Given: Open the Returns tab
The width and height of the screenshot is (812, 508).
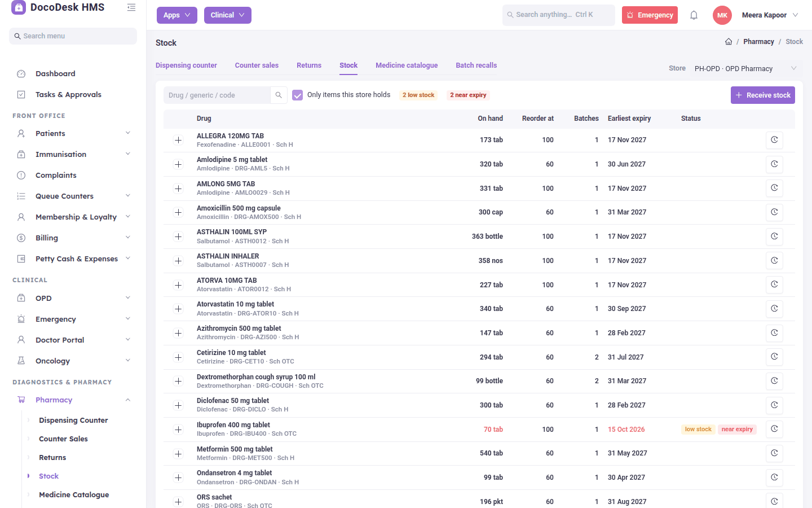Looking at the screenshot, I should (x=309, y=65).
